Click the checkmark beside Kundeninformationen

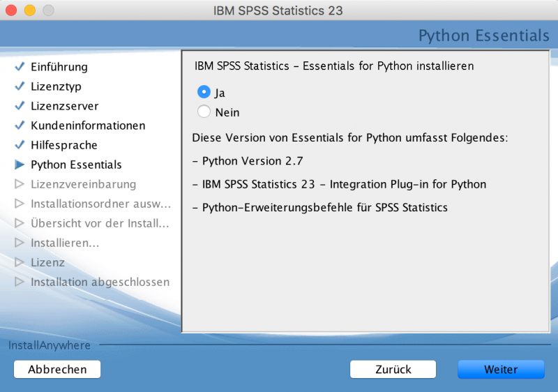pyautogui.click(x=20, y=126)
